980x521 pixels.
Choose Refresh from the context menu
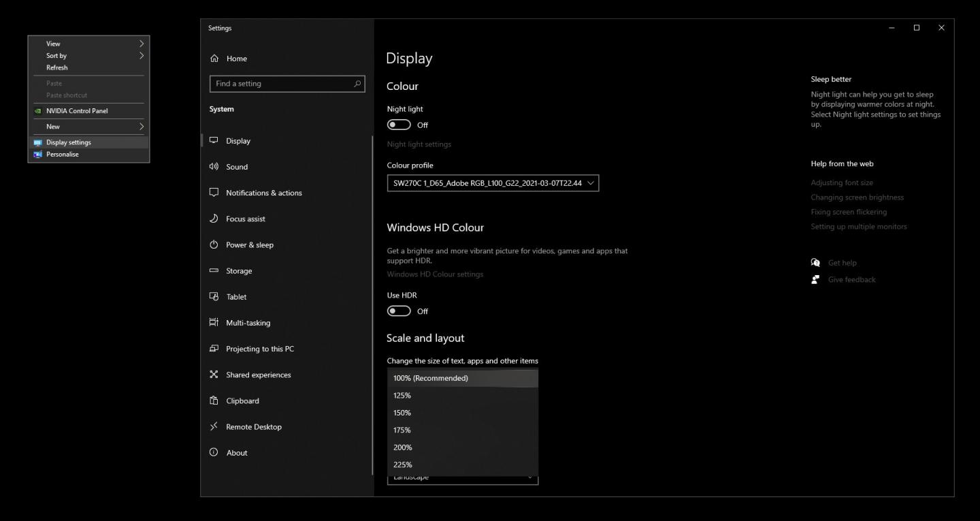pos(57,67)
